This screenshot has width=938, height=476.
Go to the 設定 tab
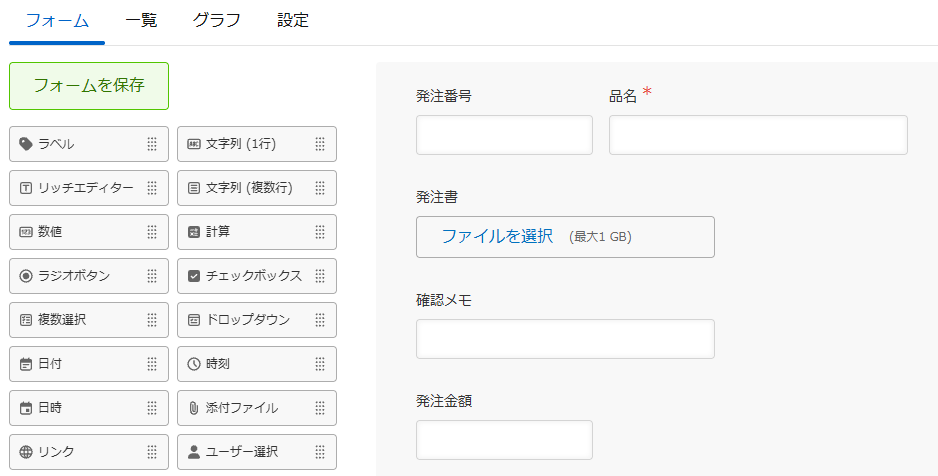click(x=293, y=20)
